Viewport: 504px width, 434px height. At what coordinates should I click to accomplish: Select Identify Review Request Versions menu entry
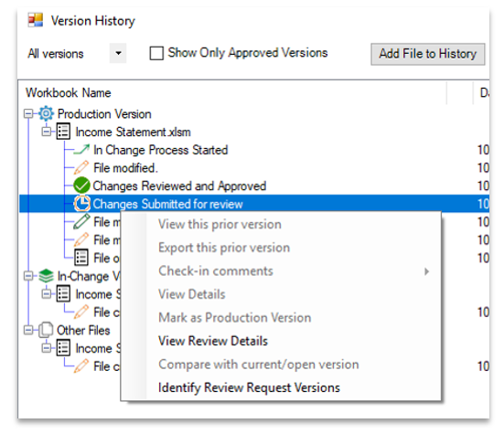pos(249,387)
